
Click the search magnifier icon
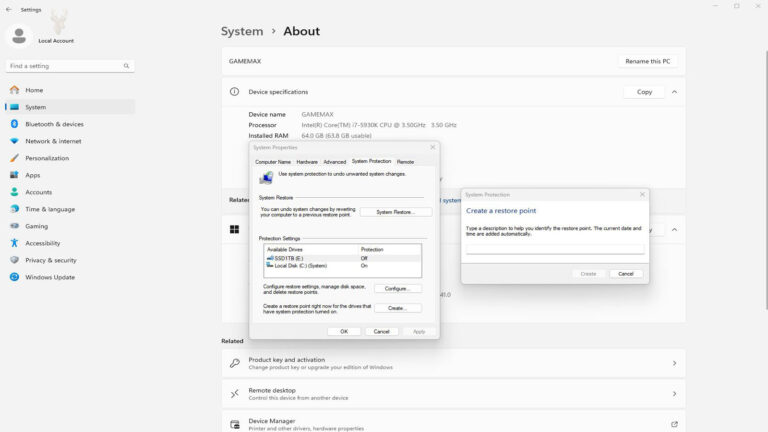pos(126,66)
